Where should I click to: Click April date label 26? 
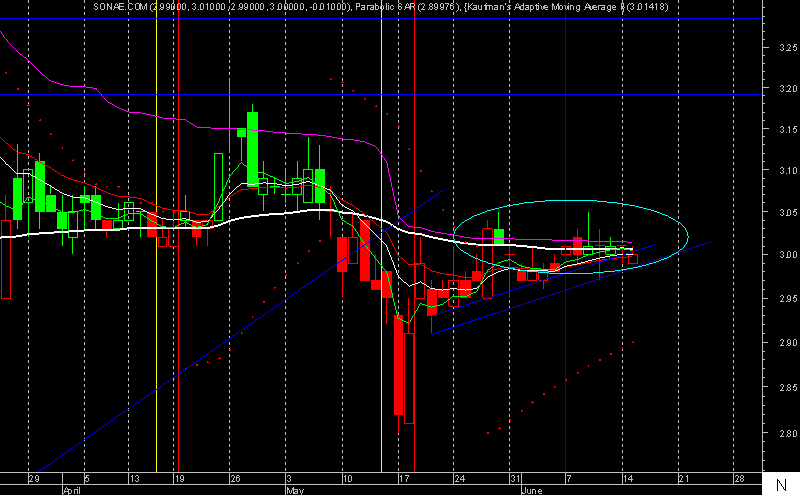tap(235, 479)
